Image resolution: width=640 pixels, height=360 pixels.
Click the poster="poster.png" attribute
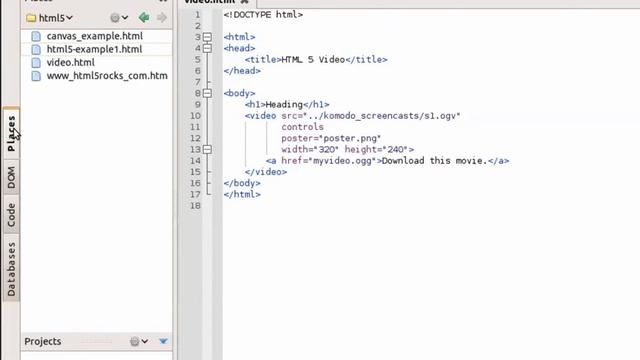331,138
